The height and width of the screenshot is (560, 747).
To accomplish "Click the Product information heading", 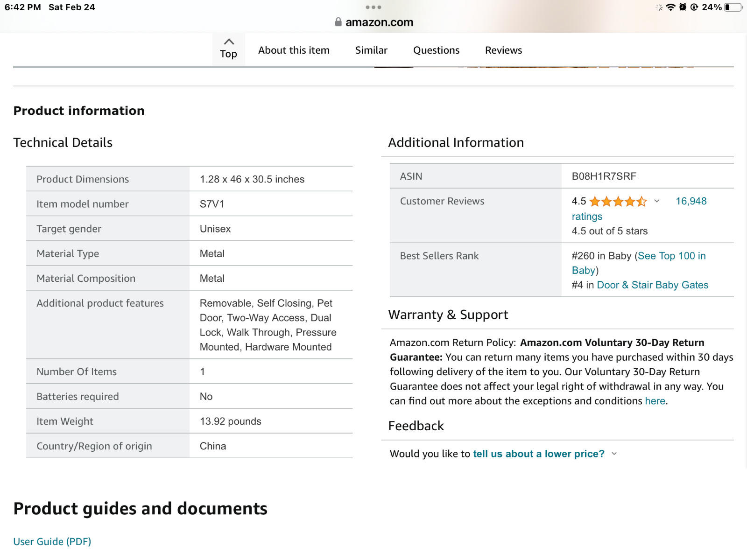I will point(79,111).
